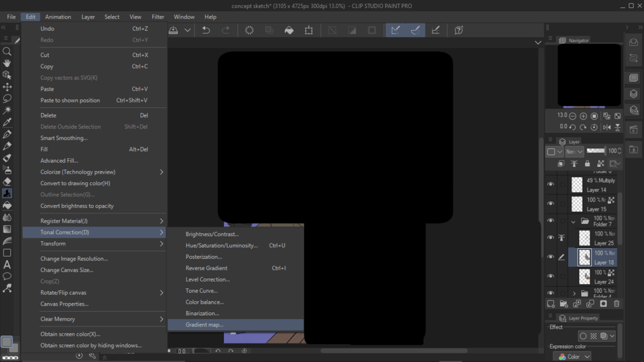
Task: Toggle visibility of Layer 24
Action: tap(551, 276)
